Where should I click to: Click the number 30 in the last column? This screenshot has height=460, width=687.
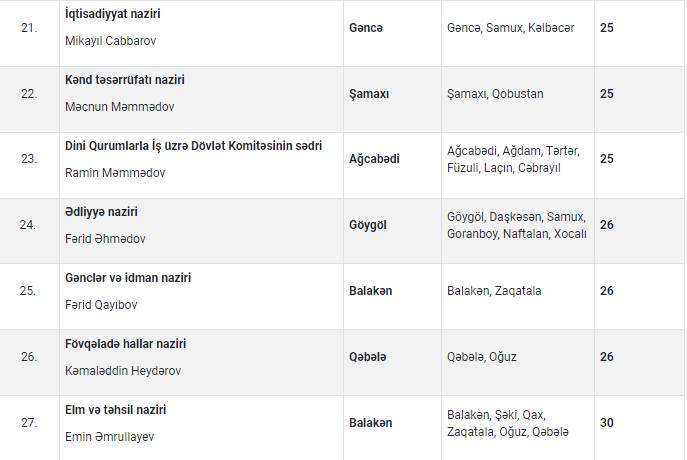(x=607, y=423)
